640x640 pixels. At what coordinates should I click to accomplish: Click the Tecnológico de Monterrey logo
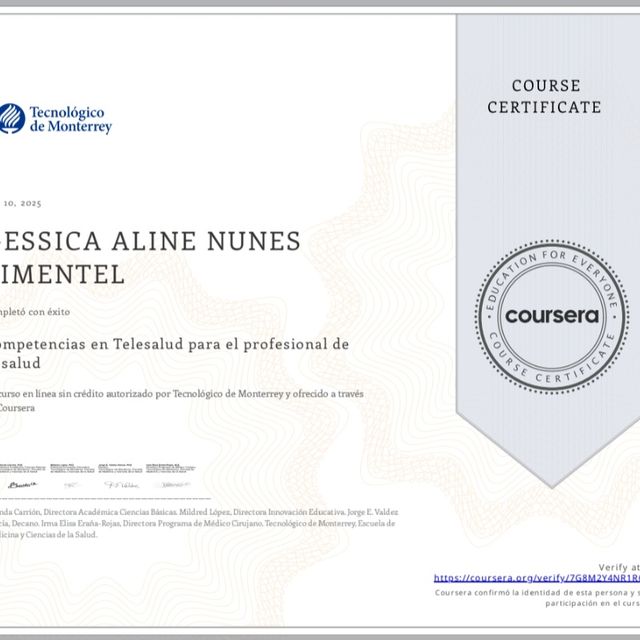56,119
